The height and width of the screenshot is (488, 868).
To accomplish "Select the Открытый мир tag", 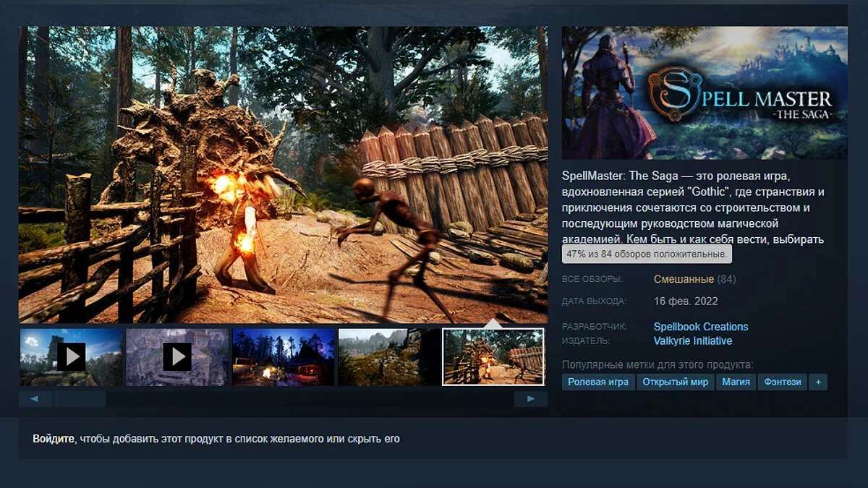I will (676, 382).
